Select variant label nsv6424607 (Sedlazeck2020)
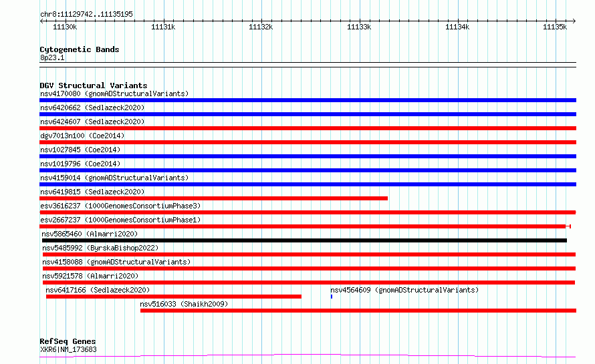Viewport: 595px width, 364px height. 92,122
